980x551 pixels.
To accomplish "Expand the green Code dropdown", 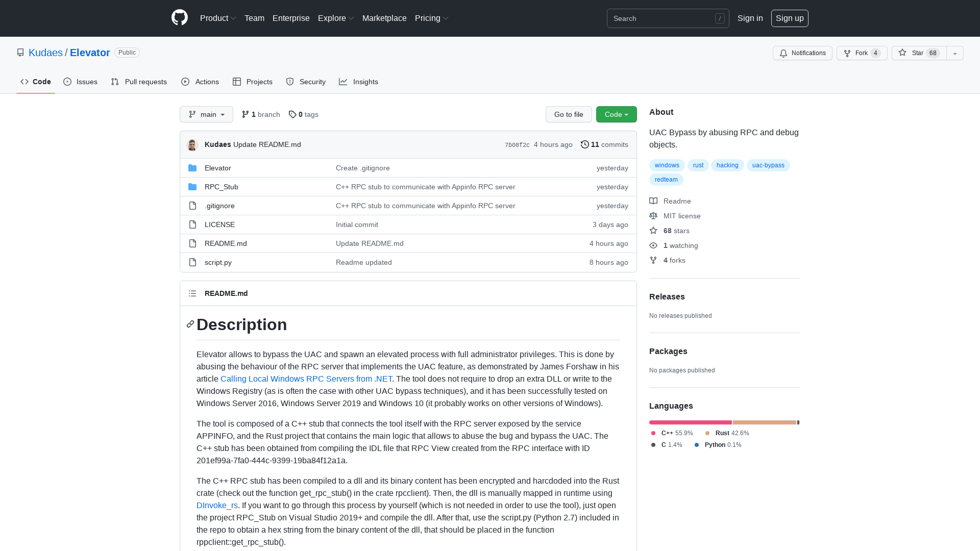I will 616,114.
